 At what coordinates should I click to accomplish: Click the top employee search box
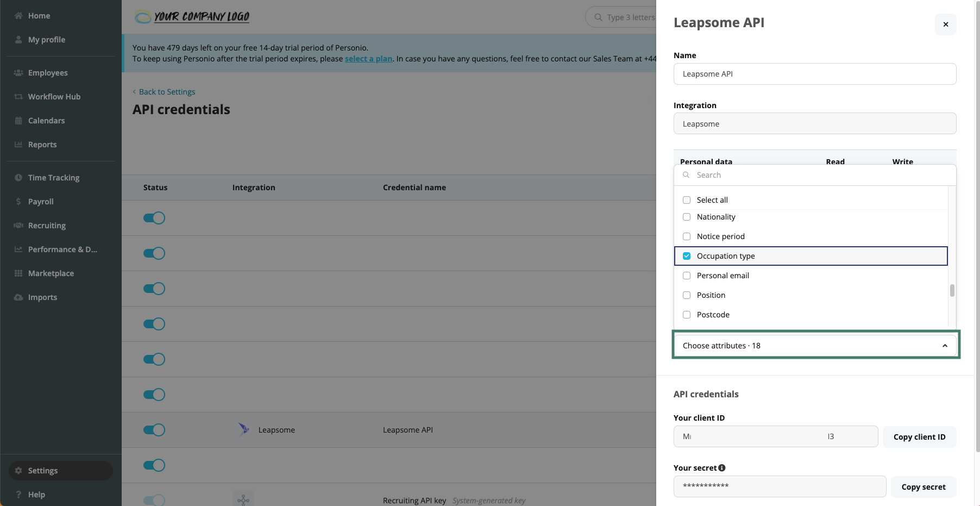[621, 17]
